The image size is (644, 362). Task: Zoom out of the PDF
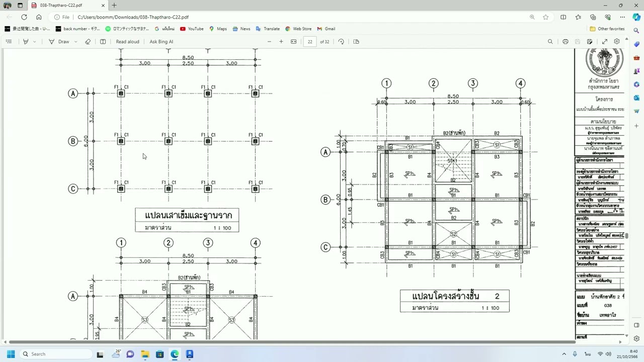click(x=269, y=42)
